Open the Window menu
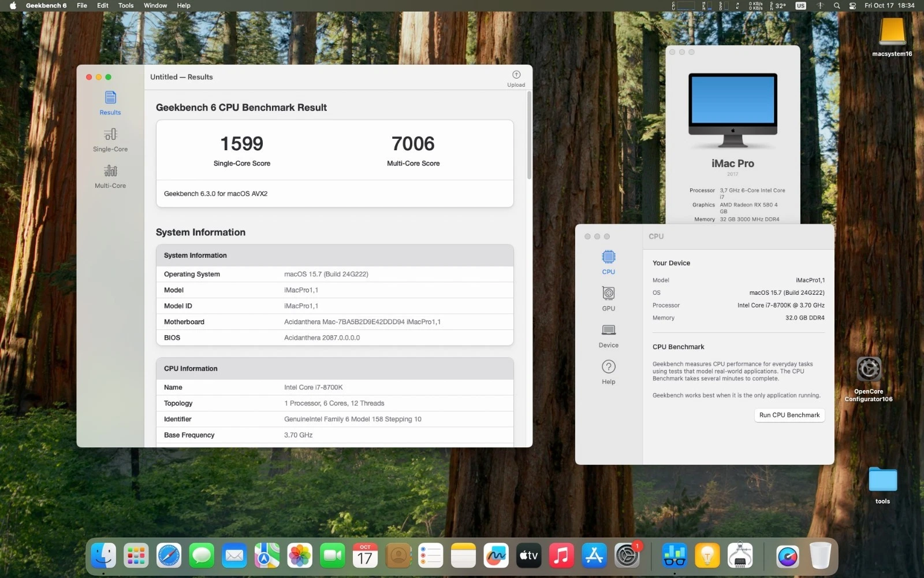This screenshot has width=924, height=578. 155,5
